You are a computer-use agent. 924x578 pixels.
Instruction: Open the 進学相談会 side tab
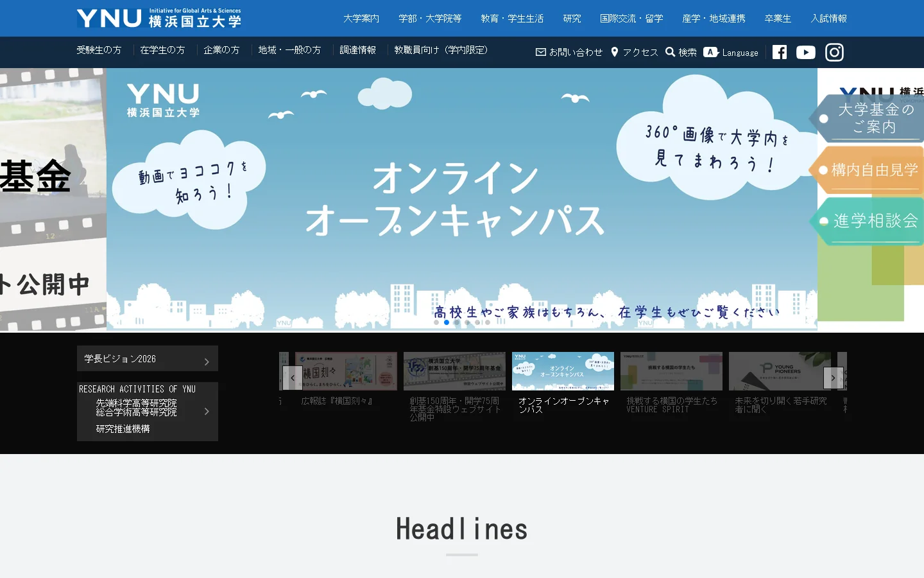pyautogui.click(x=868, y=222)
